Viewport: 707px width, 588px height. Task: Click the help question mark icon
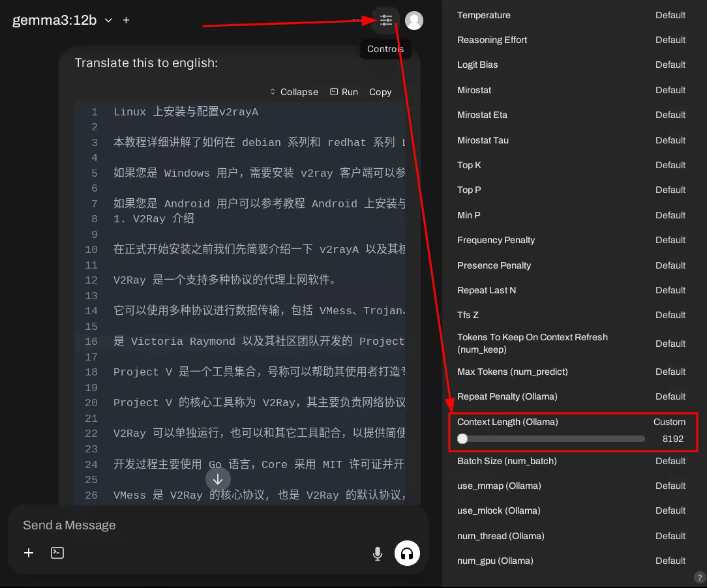699,578
